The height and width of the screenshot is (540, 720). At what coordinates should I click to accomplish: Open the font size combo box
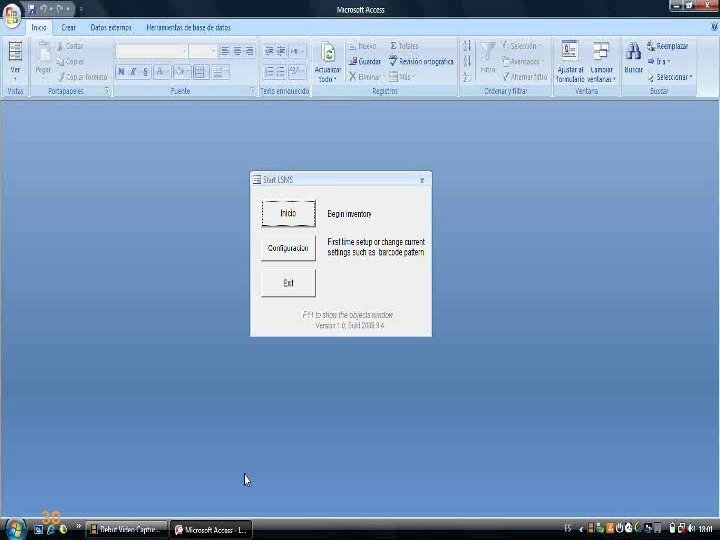click(203, 51)
